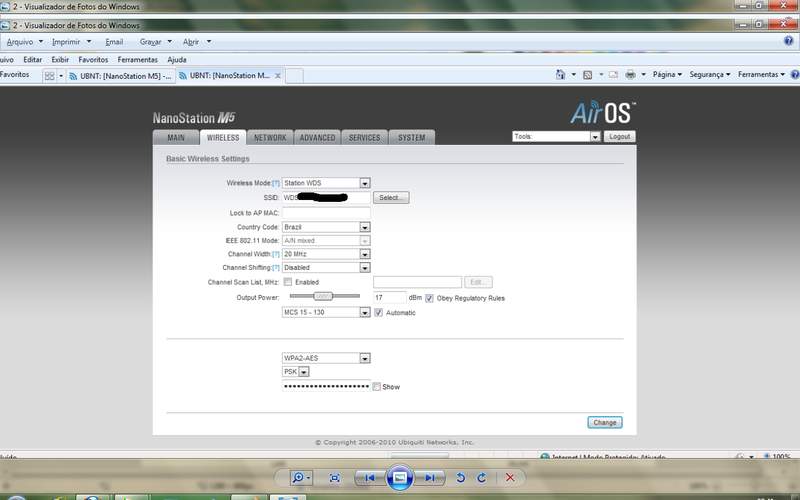Click the Wireless Mode help [?] link
800x500 pixels.
tap(276, 183)
